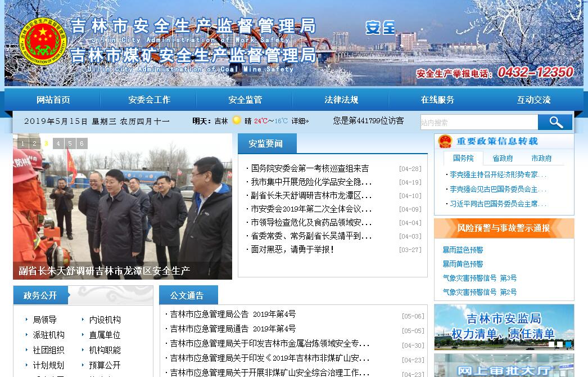The height and width of the screenshot is (377, 588).
Task: Select slideshow page number 1
Action: [x=23, y=143]
